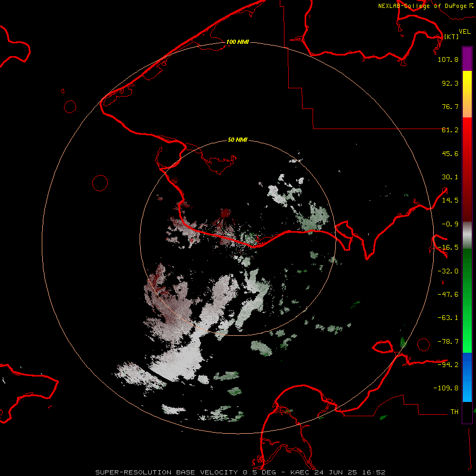Viewport: 476px width, 476px height.
Task: Click the -109.8 velocity scale value
Action: pyautogui.click(x=446, y=388)
